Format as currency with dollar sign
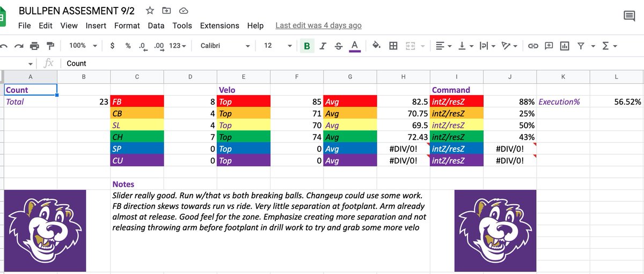The width and height of the screenshot is (644, 274). [112, 46]
